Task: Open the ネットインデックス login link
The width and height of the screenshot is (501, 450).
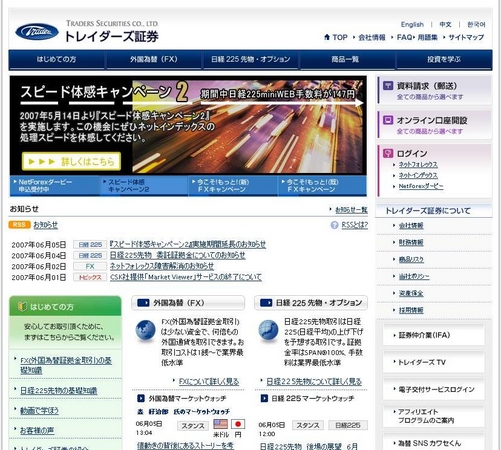Action: [418, 175]
